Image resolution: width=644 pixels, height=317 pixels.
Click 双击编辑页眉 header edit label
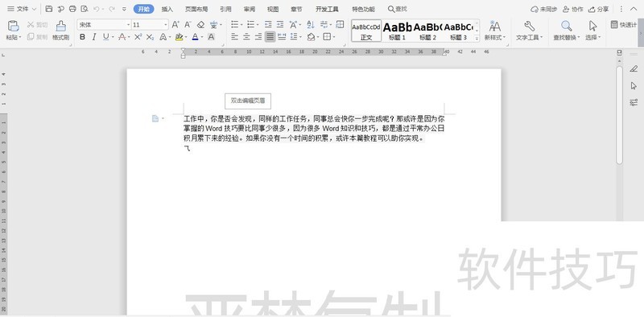pos(248,101)
